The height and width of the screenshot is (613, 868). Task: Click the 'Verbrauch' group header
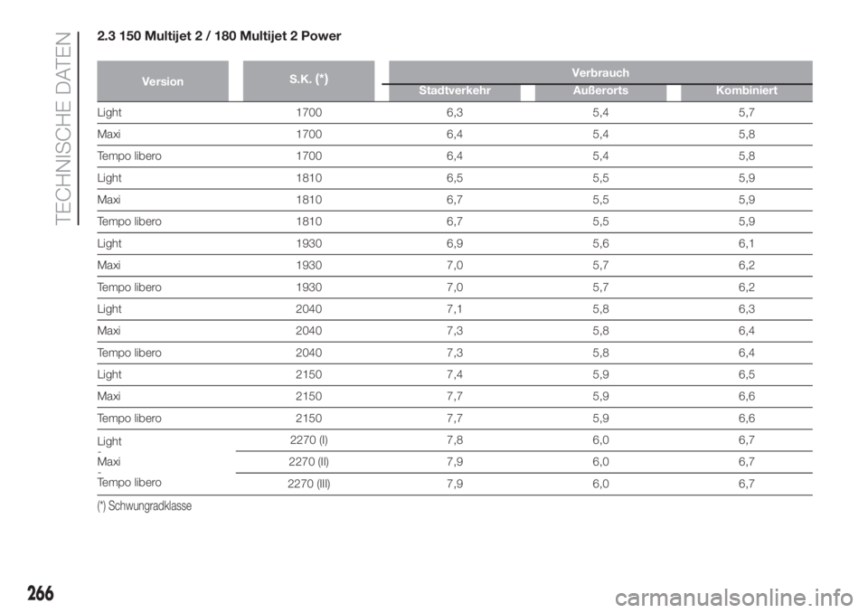pos(600,72)
